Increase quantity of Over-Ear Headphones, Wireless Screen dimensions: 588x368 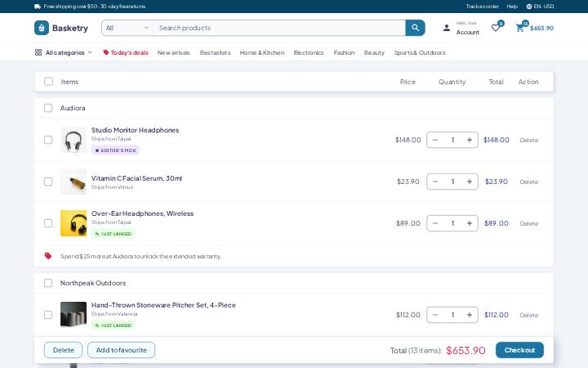pos(470,223)
